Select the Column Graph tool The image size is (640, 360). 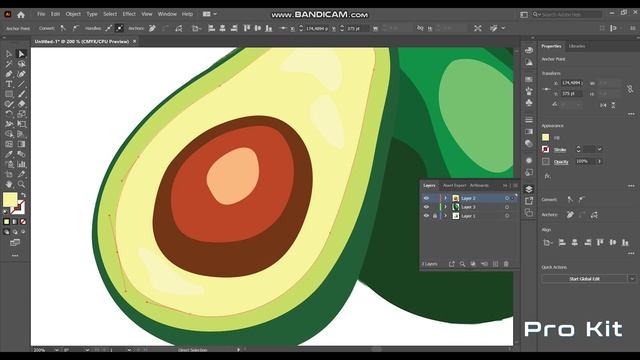(21, 164)
